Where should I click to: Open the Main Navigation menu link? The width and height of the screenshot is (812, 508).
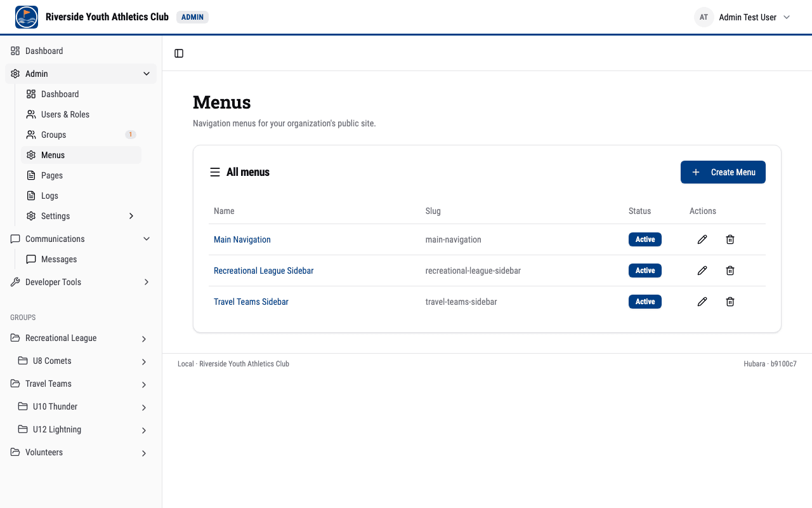click(x=242, y=239)
